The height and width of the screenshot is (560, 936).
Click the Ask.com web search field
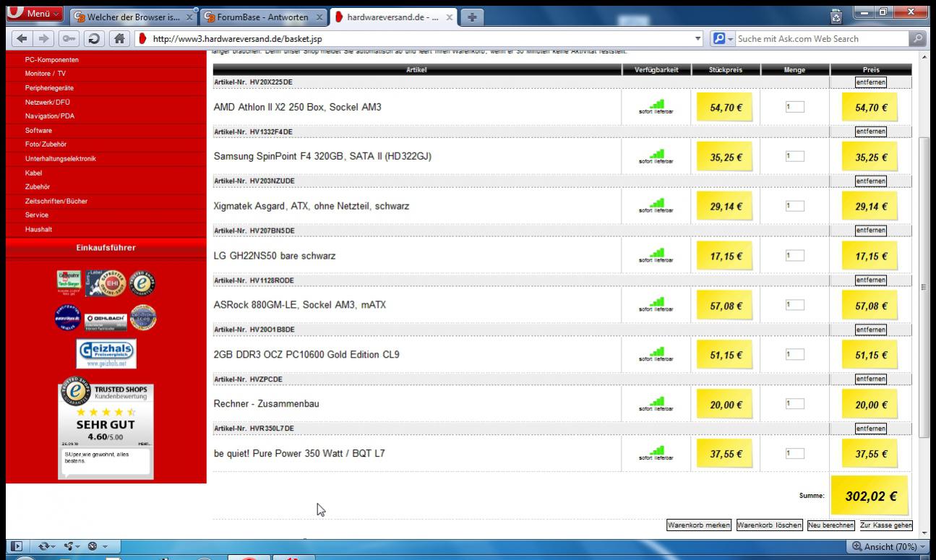[823, 39]
